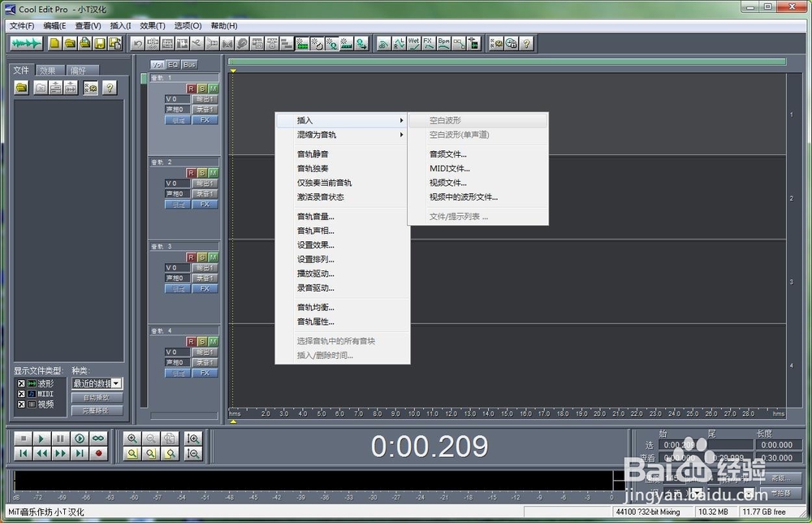This screenshot has width=812, height=523.
Task: Click the Stop playback button
Action: 23,439
